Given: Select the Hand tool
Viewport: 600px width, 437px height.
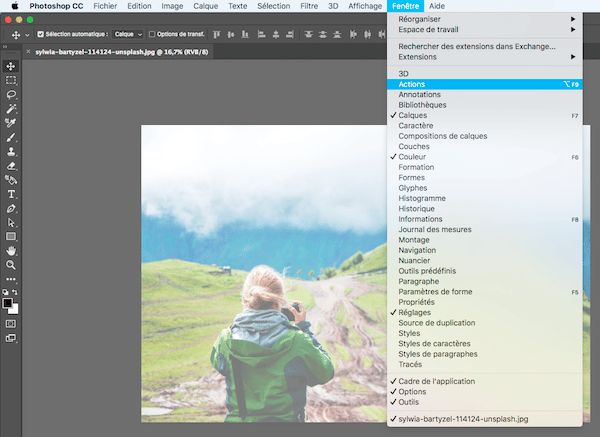Looking at the screenshot, I should 11,251.
